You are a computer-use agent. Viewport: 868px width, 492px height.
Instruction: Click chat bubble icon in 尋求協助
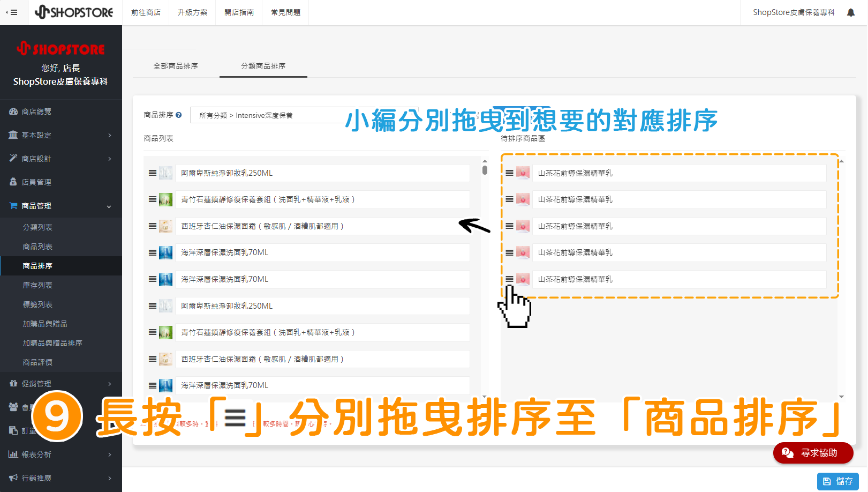point(788,453)
